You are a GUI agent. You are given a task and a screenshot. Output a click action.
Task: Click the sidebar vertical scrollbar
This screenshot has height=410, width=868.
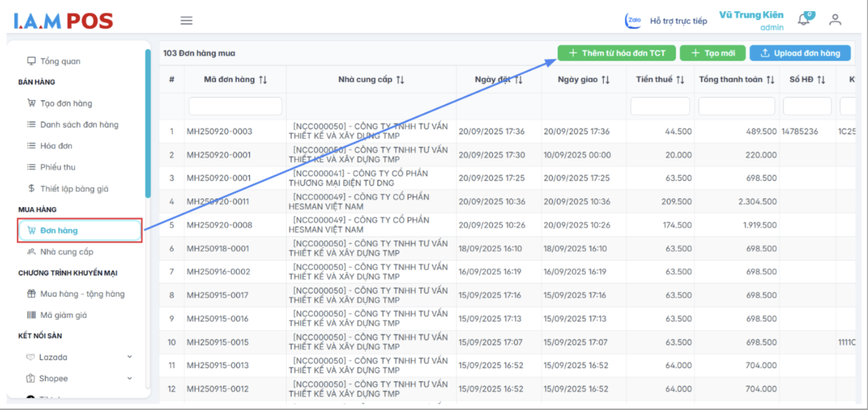[148, 124]
